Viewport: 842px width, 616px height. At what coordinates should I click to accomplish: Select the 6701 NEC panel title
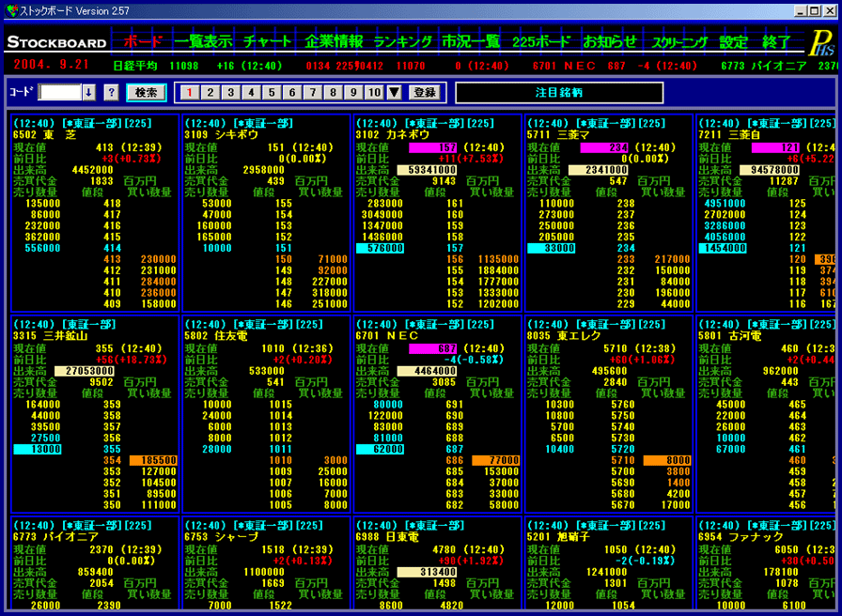[x=386, y=336]
